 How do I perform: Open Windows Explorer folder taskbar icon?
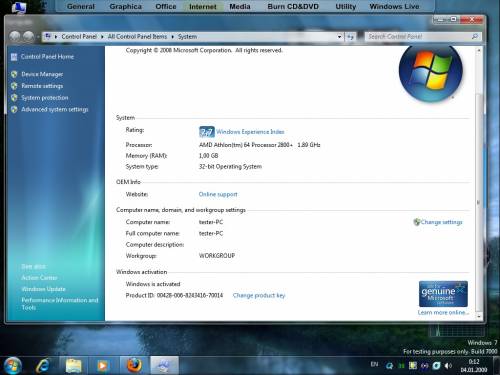74,366
